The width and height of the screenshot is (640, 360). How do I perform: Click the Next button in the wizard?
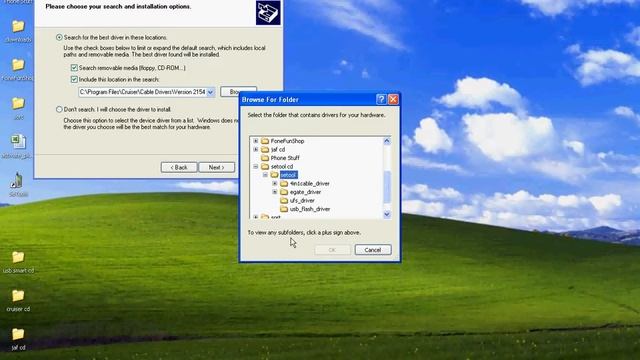[216, 167]
